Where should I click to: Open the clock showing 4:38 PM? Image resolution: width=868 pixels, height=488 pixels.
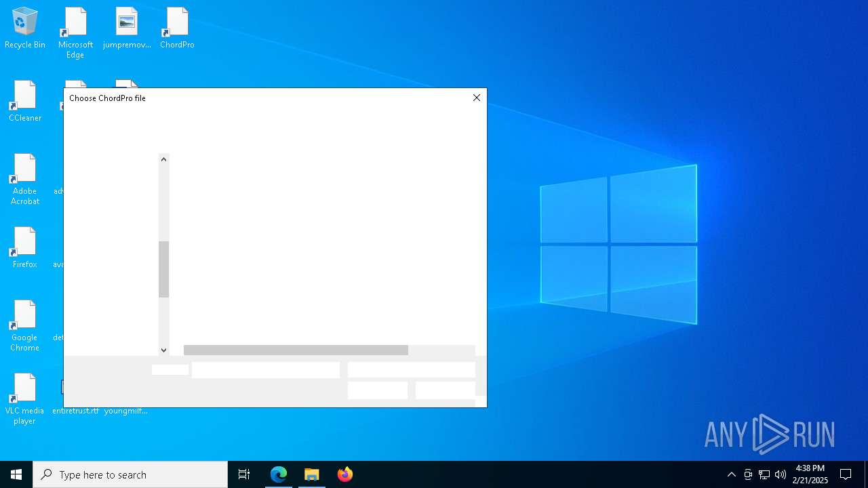[x=810, y=474]
